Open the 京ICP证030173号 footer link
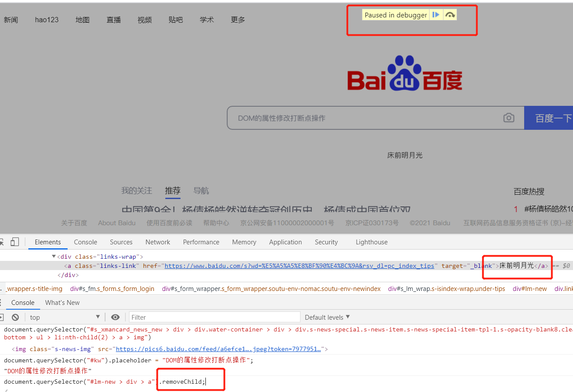 pos(372,223)
